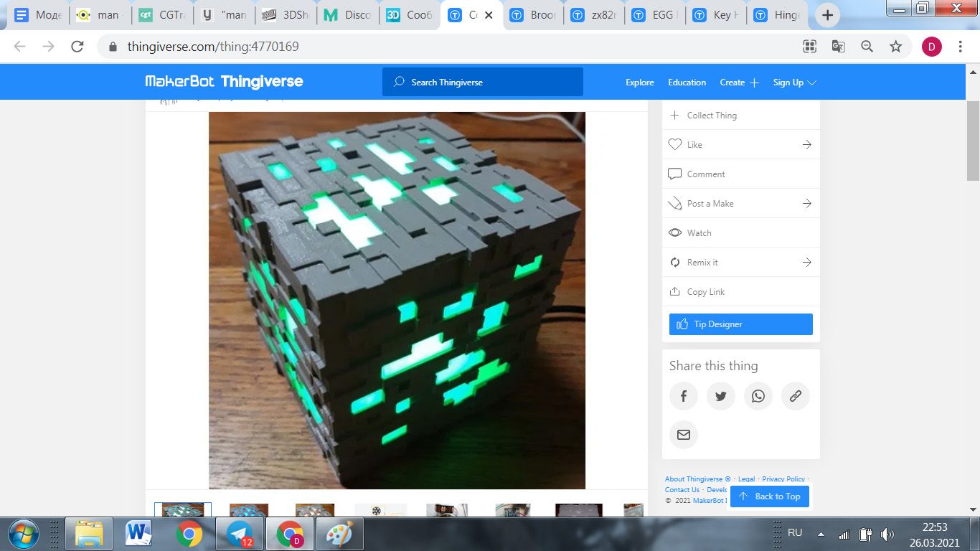
Task: Click Collect Thing
Action: (x=741, y=115)
